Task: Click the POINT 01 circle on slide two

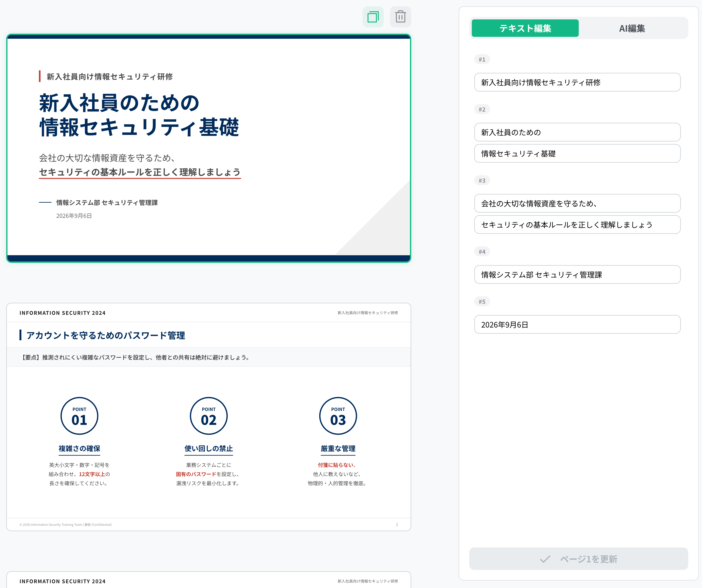Action: pyautogui.click(x=79, y=416)
